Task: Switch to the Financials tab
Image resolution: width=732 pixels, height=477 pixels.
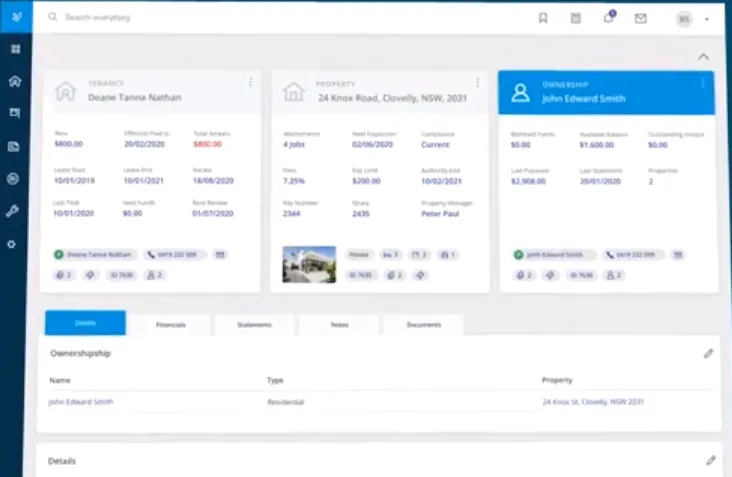Action: click(170, 324)
